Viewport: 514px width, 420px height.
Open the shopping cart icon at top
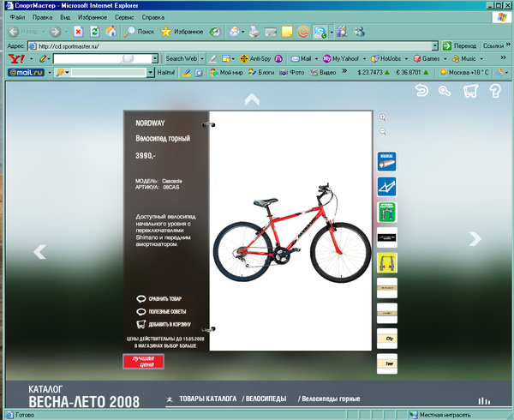(470, 91)
